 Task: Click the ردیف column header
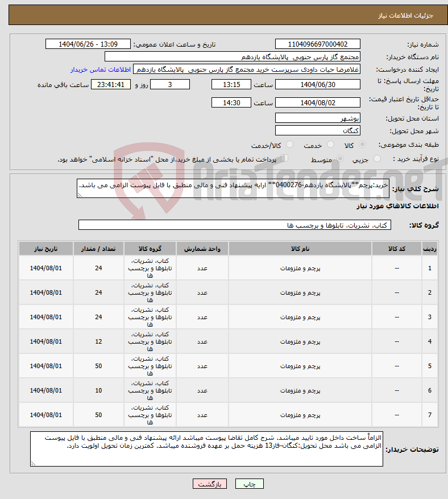click(430, 249)
